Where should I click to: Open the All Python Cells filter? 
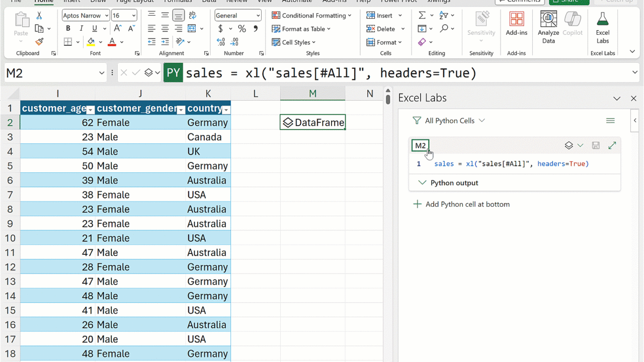(448, 121)
